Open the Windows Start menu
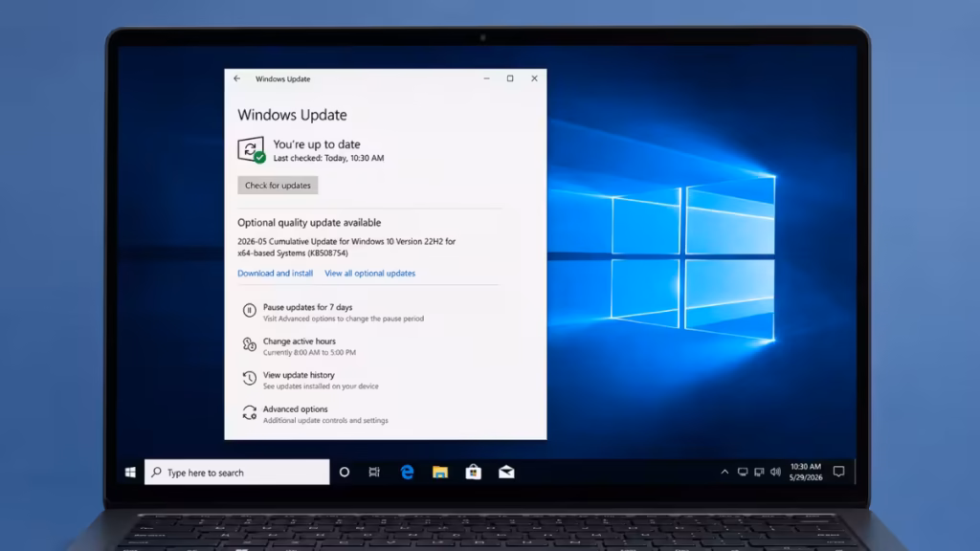This screenshot has height=551, width=980. click(130, 473)
